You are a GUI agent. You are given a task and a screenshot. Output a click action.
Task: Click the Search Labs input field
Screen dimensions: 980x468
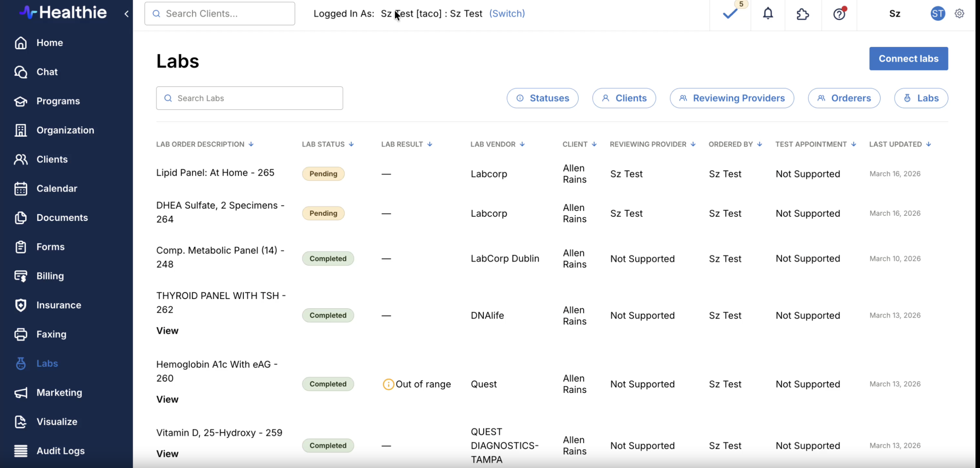tap(250, 98)
